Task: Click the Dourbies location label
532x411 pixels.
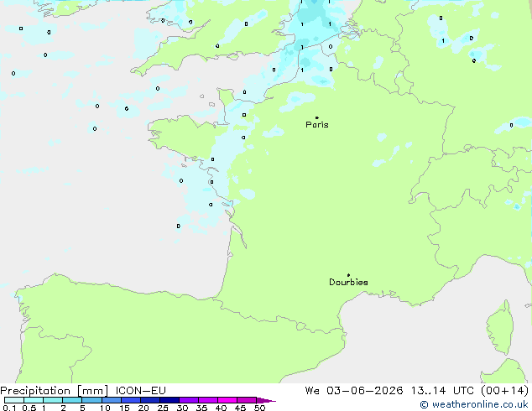Action: [348, 282]
